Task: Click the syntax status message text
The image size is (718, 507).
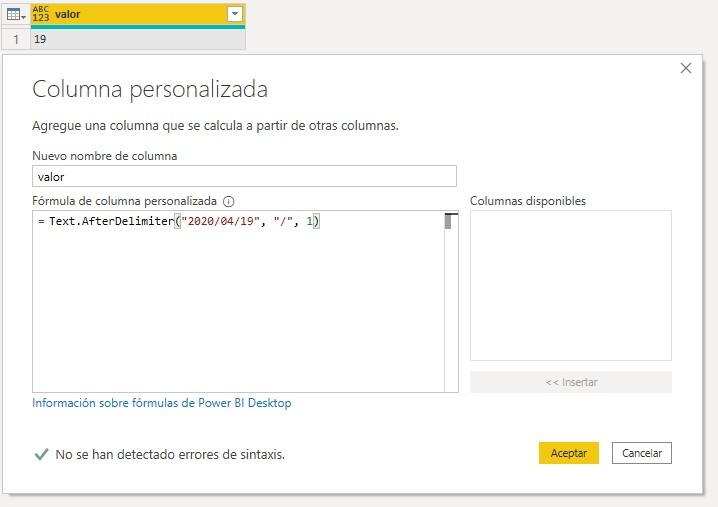Action: [170, 454]
